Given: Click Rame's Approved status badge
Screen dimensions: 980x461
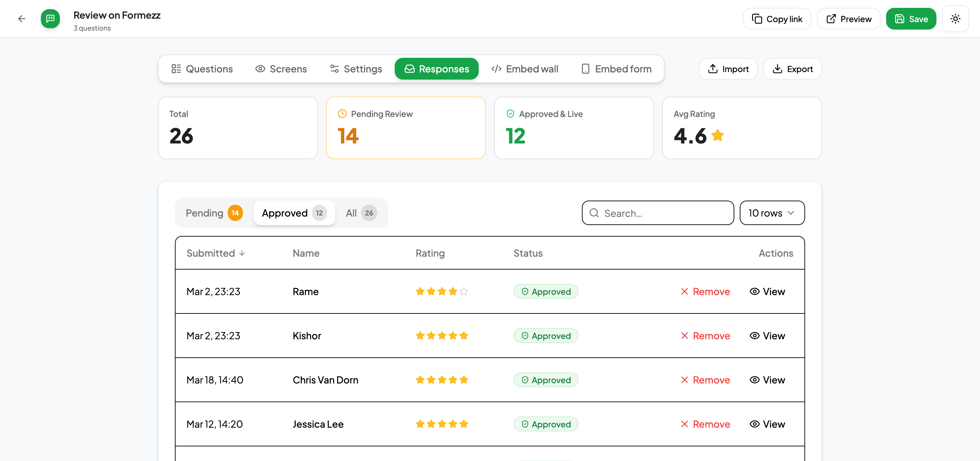Looking at the screenshot, I should pyautogui.click(x=546, y=291).
